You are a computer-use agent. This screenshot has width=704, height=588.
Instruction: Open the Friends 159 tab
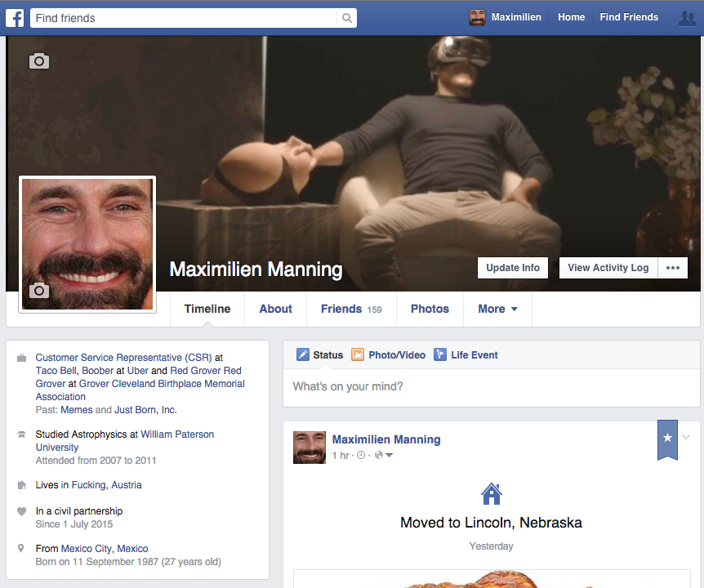click(x=351, y=309)
